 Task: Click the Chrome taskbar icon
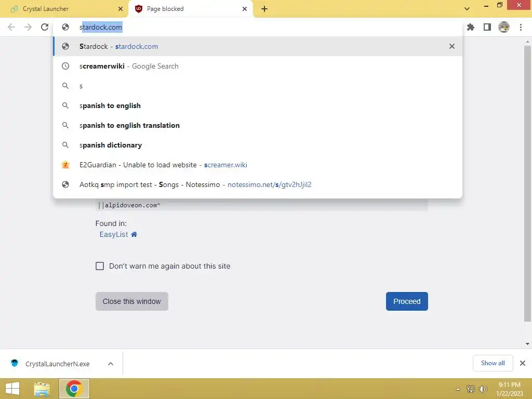pos(74,389)
